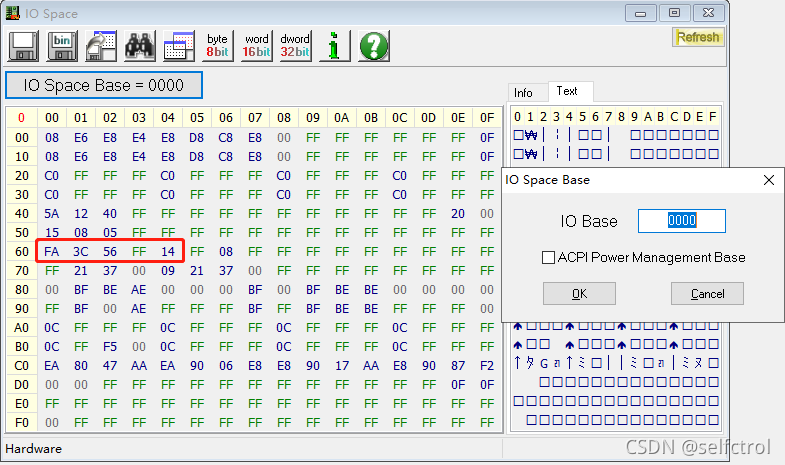Select cell F2 in row C0
The image size is (785, 465).
click(x=487, y=365)
